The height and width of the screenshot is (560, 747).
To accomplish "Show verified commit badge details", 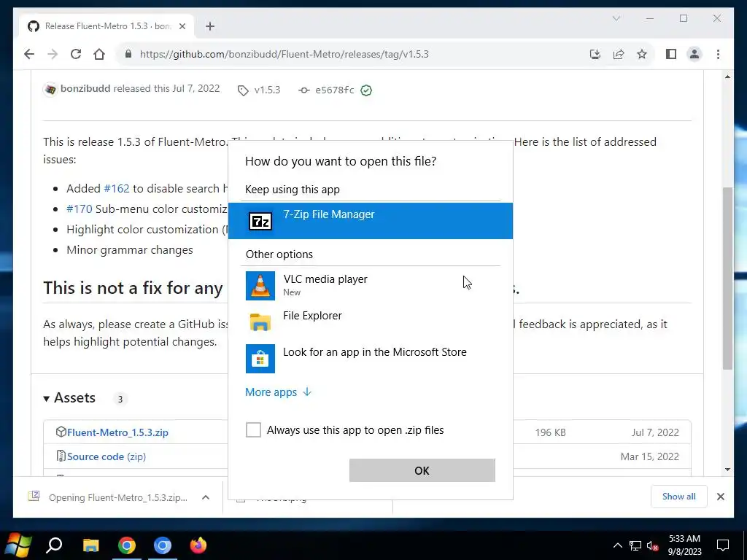I will (x=366, y=90).
